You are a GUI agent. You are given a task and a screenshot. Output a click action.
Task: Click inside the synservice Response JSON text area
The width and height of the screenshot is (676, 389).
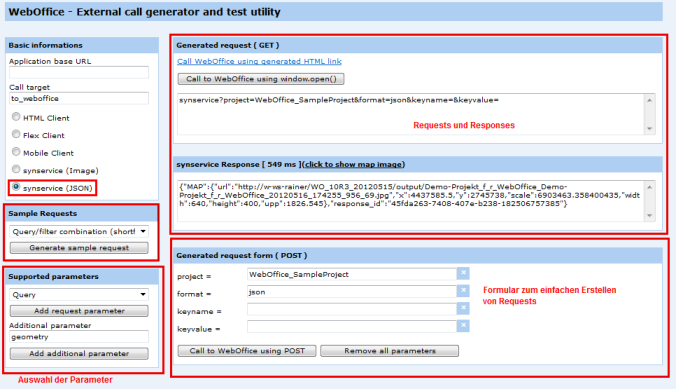point(411,201)
